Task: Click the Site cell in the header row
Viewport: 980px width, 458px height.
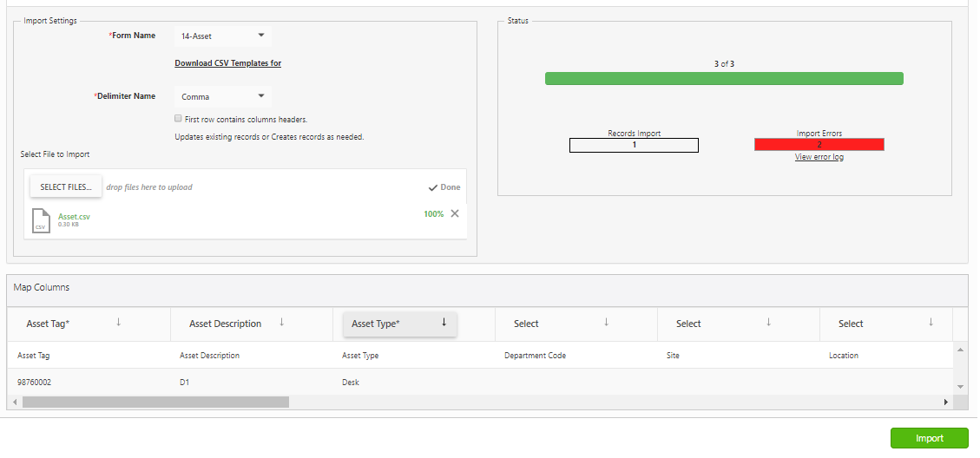Action: 738,355
